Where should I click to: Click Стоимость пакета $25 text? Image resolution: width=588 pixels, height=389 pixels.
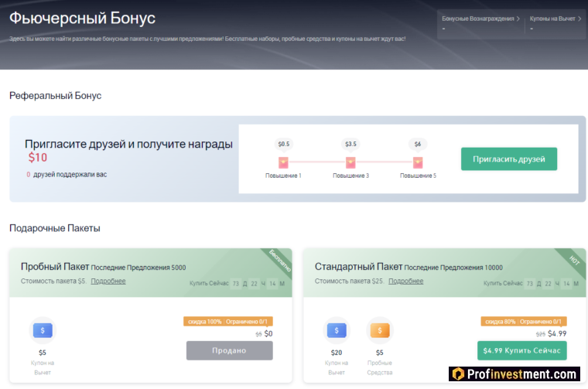(x=349, y=281)
